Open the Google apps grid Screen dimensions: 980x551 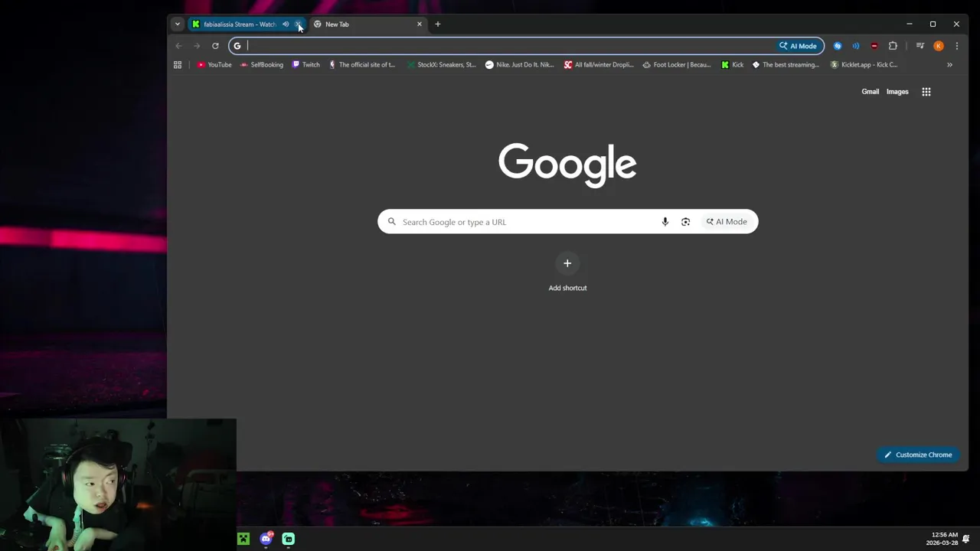926,92
